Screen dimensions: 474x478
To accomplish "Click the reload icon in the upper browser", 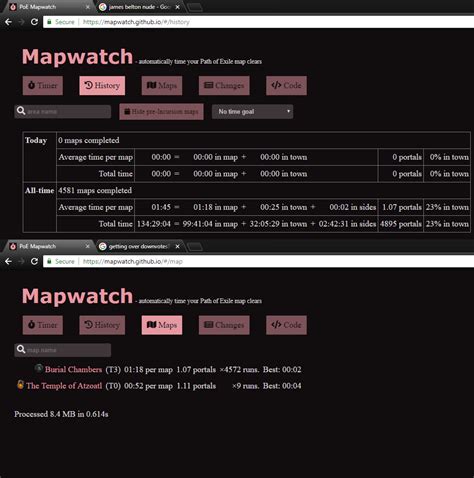I will pyautogui.click(x=34, y=22).
